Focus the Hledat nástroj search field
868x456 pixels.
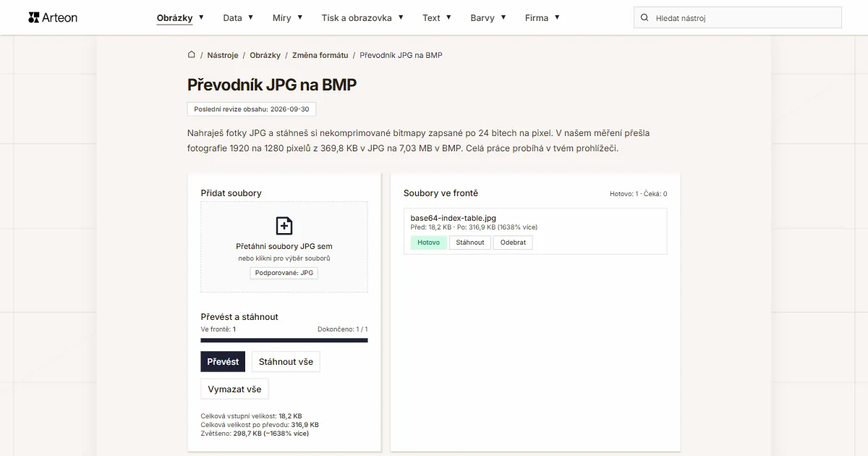(x=738, y=17)
